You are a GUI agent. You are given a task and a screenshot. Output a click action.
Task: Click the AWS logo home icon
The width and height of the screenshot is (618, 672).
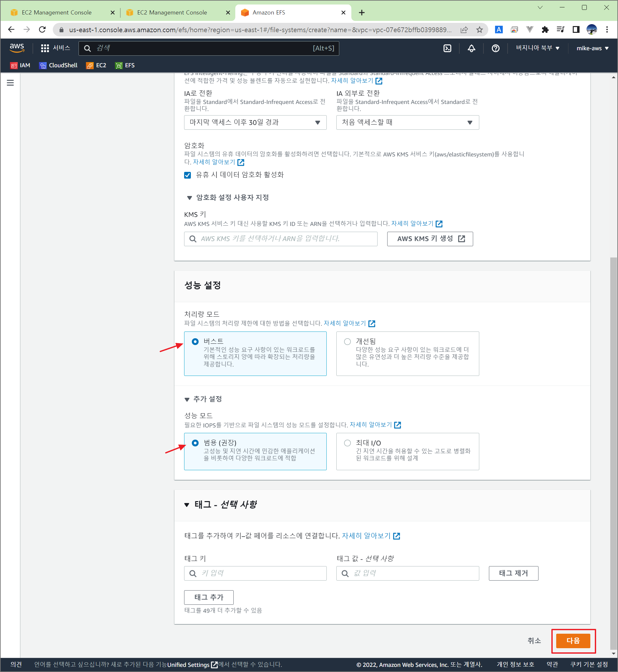17,48
